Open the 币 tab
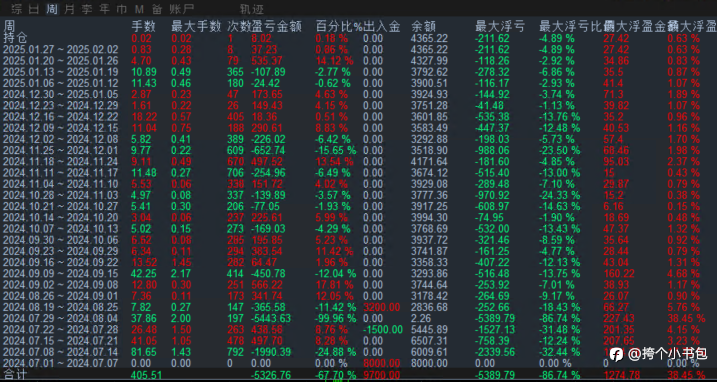 pos(122,9)
